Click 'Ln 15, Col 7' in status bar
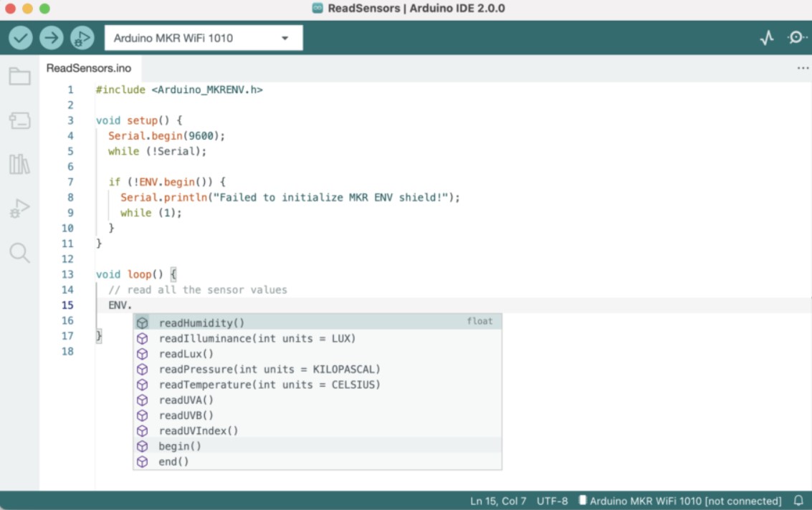 [497, 501]
